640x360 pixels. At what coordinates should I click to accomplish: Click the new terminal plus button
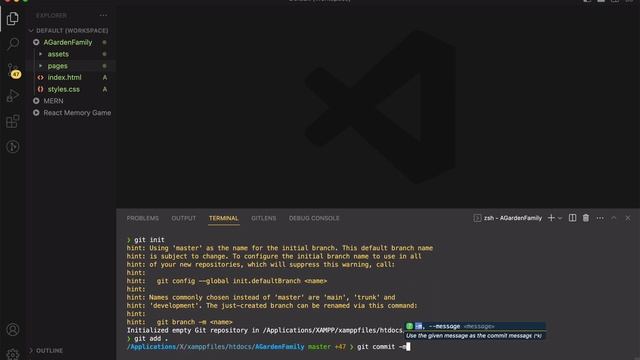coord(551,218)
